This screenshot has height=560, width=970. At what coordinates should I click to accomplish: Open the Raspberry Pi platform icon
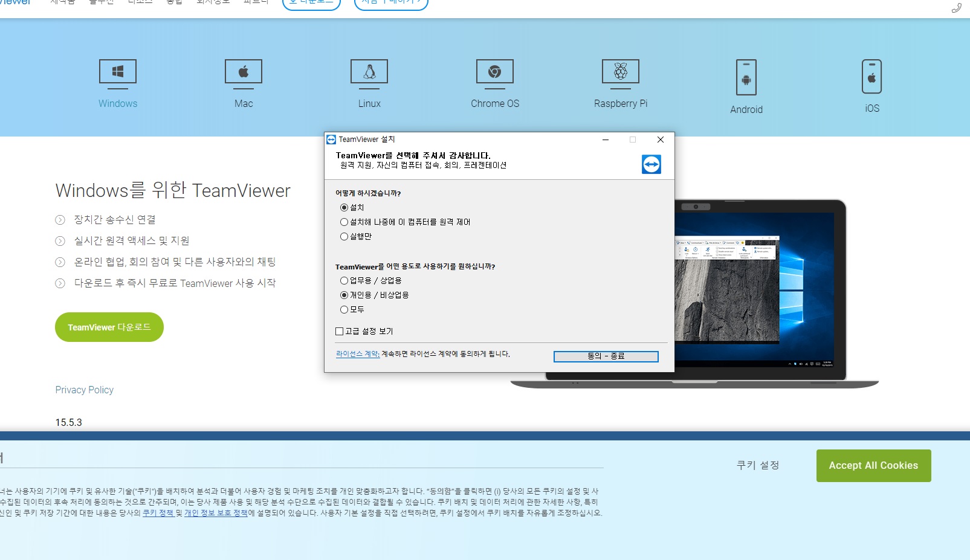click(x=621, y=74)
